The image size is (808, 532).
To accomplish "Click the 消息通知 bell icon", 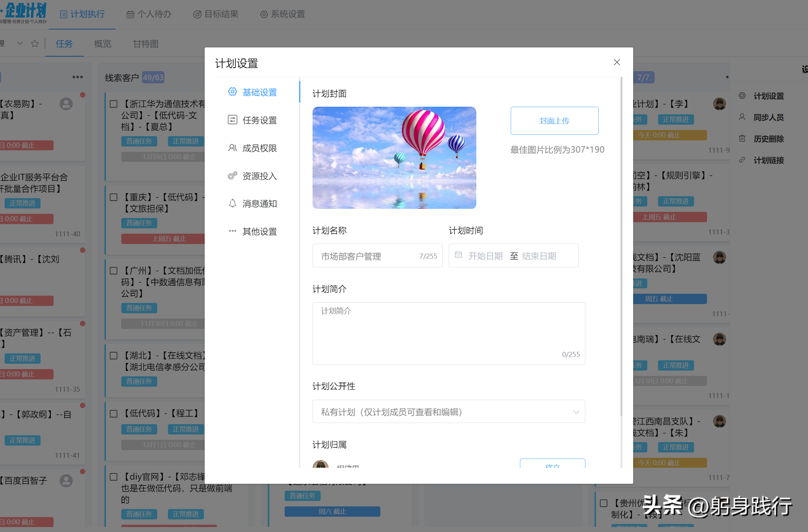I will [232, 203].
